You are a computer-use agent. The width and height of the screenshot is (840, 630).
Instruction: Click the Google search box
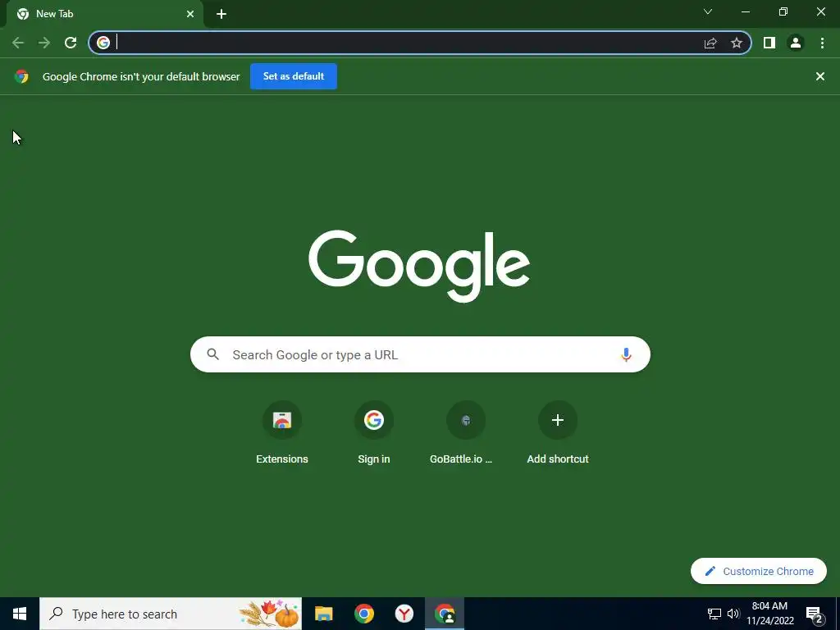pos(420,354)
